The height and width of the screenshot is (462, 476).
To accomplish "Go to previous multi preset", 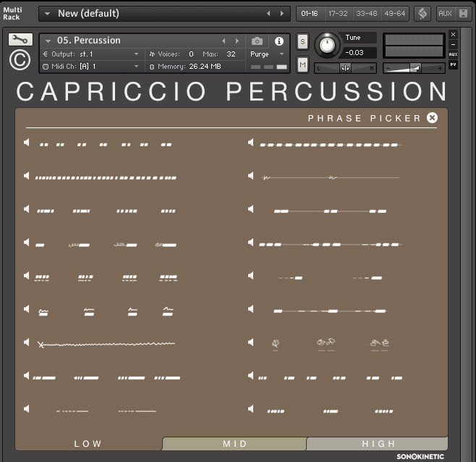I will (x=268, y=14).
